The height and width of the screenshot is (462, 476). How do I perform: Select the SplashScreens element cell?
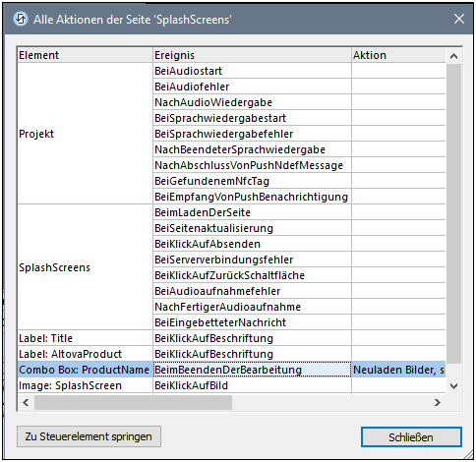pyautogui.click(x=85, y=267)
